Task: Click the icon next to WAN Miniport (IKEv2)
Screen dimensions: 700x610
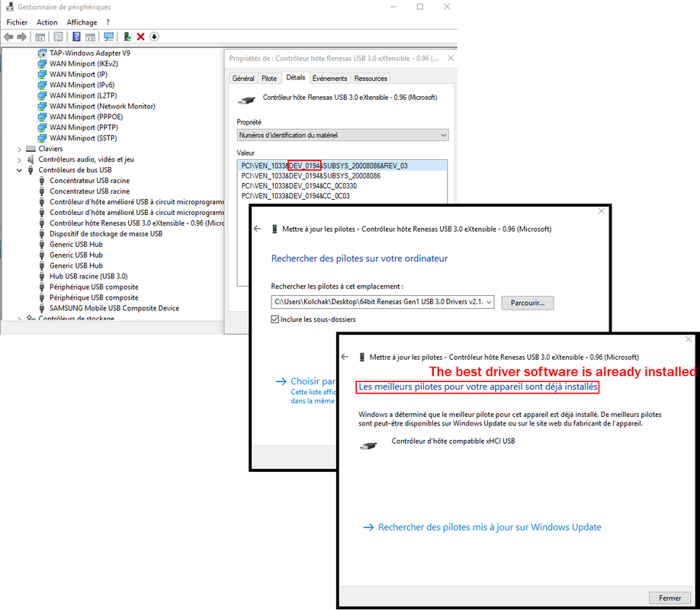Action: point(42,64)
